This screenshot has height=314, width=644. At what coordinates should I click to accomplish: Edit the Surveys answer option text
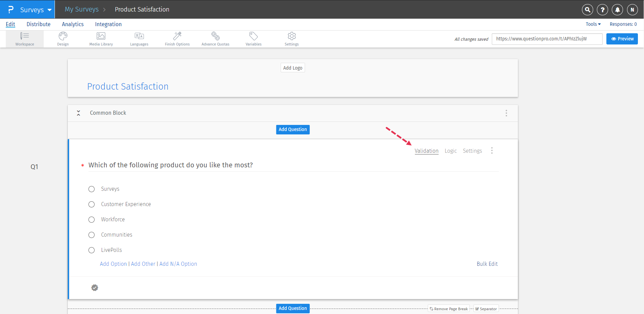[110, 189]
